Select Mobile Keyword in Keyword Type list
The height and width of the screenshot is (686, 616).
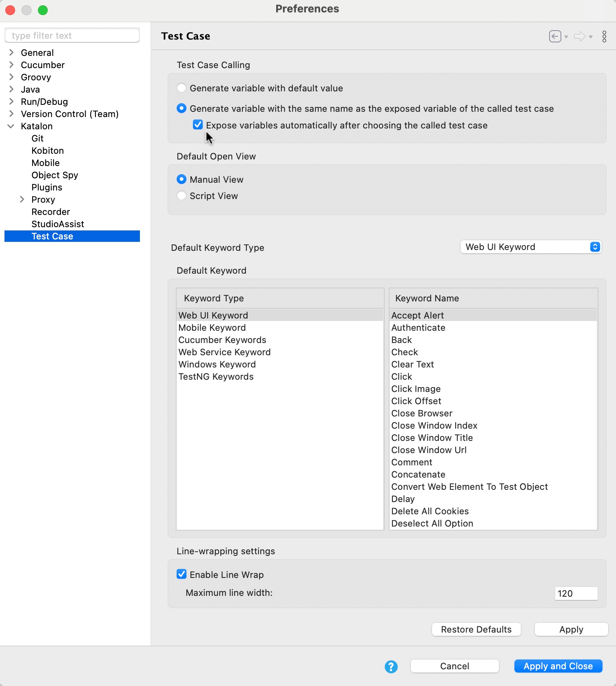212,328
